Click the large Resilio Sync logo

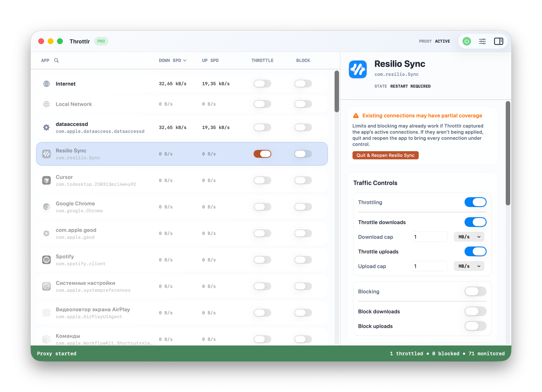pyautogui.click(x=358, y=69)
